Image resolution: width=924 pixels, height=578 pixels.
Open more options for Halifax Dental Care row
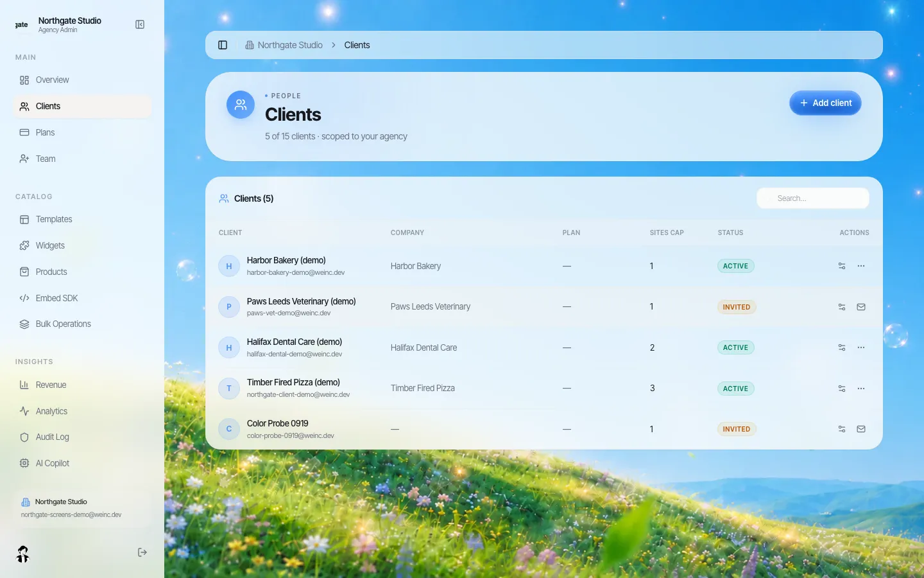(x=861, y=347)
